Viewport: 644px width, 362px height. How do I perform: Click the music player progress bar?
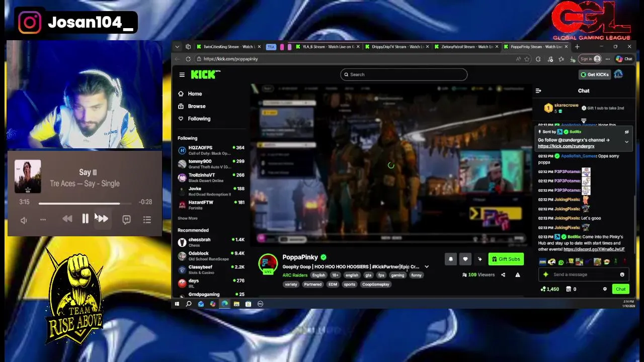pyautogui.click(x=85, y=204)
